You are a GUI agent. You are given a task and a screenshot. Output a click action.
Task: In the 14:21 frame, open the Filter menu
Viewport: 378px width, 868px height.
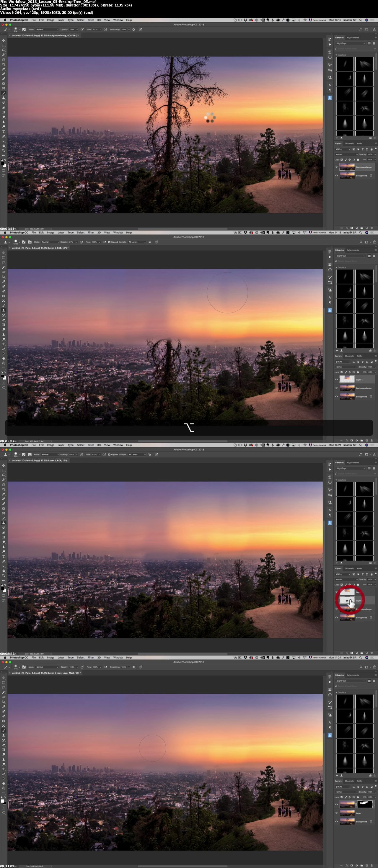click(x=91, y=445)
